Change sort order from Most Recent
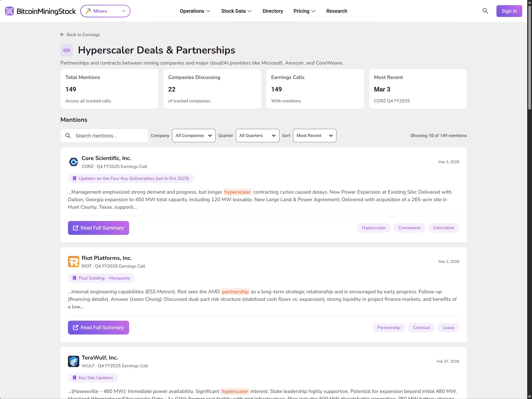The height and width of the screenshot is (399, 532). click(x=314, y=136)
